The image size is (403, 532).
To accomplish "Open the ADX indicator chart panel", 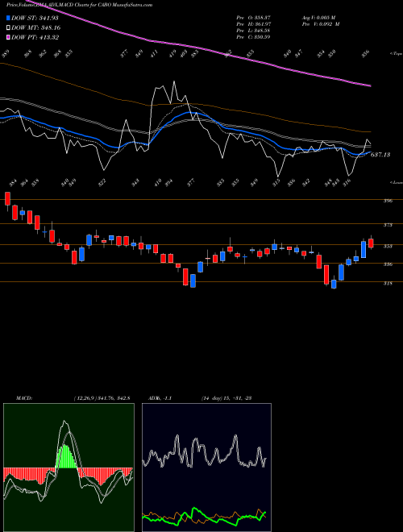I will 206,468.
